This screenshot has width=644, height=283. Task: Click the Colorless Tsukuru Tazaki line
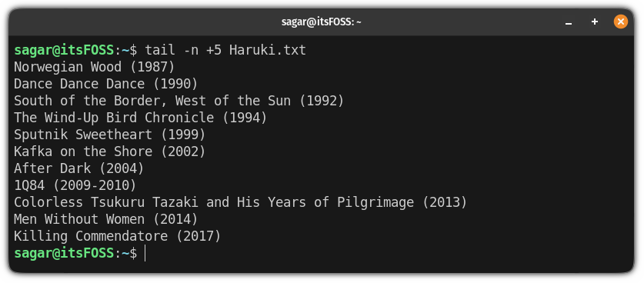pos(241,202)
